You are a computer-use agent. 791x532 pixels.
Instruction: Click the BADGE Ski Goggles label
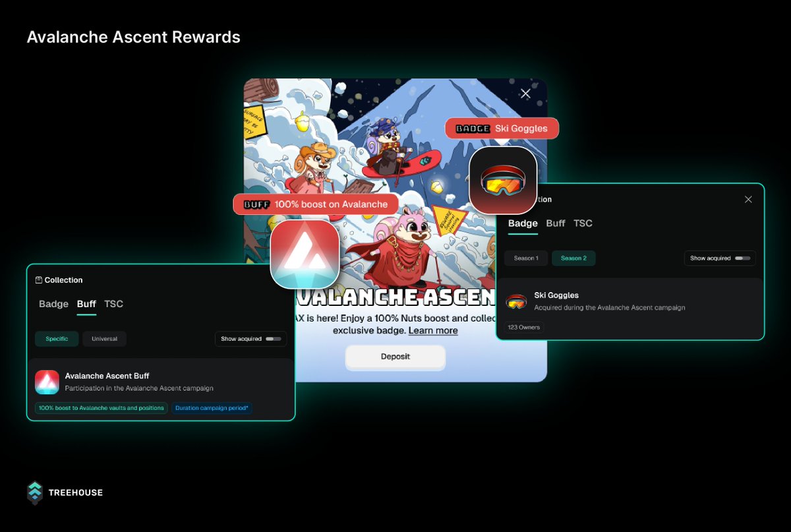tap(502, 129)
